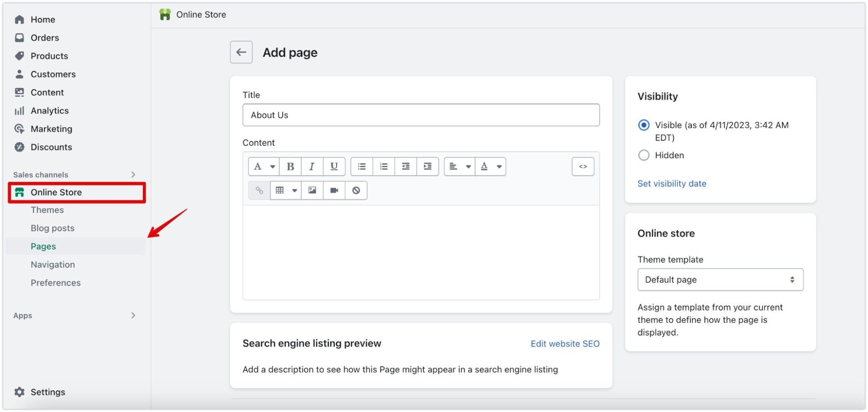Image resolution: width=868 pixels, height=412 pixels.
Task: Insert a video into the page content
Action: coord(334,190)
